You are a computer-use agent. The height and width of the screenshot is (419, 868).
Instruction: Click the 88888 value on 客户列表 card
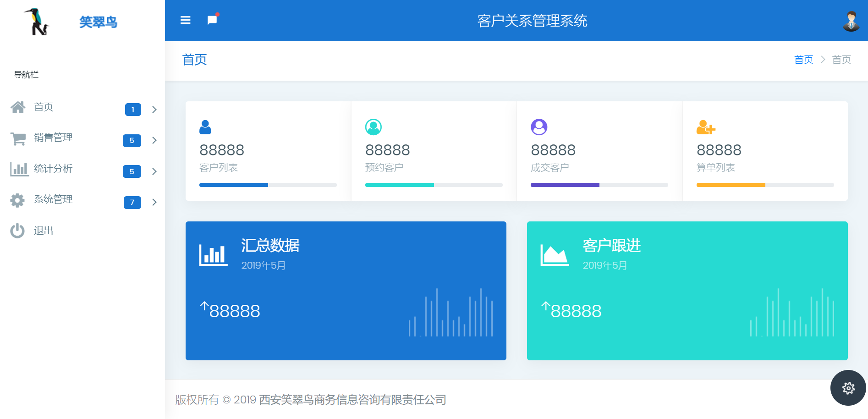(x=222, y=150)
